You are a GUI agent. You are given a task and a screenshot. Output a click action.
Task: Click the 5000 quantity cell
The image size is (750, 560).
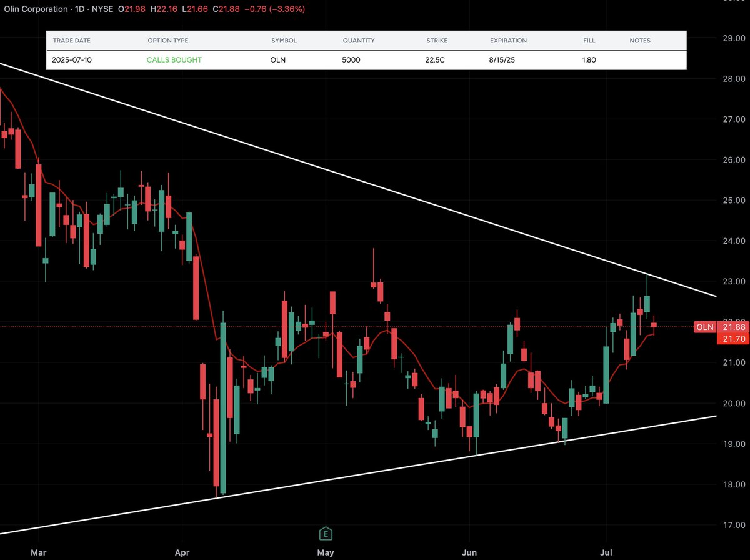(351, 60)
